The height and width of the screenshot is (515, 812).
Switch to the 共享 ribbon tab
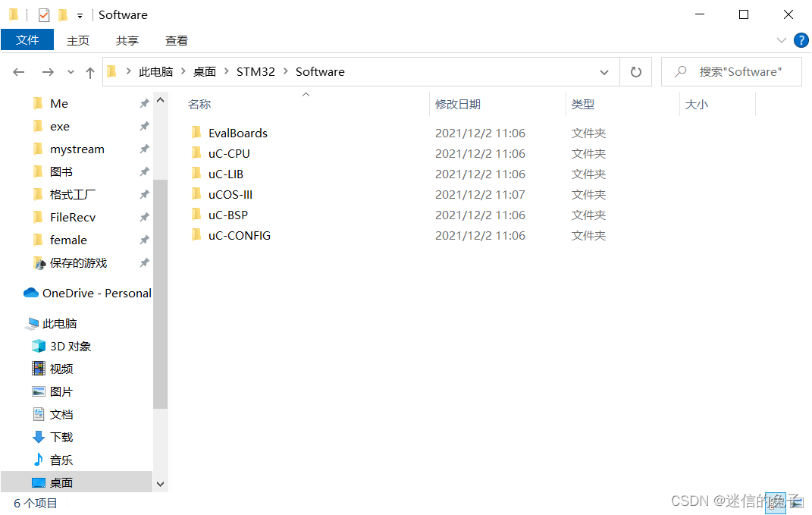127,40
